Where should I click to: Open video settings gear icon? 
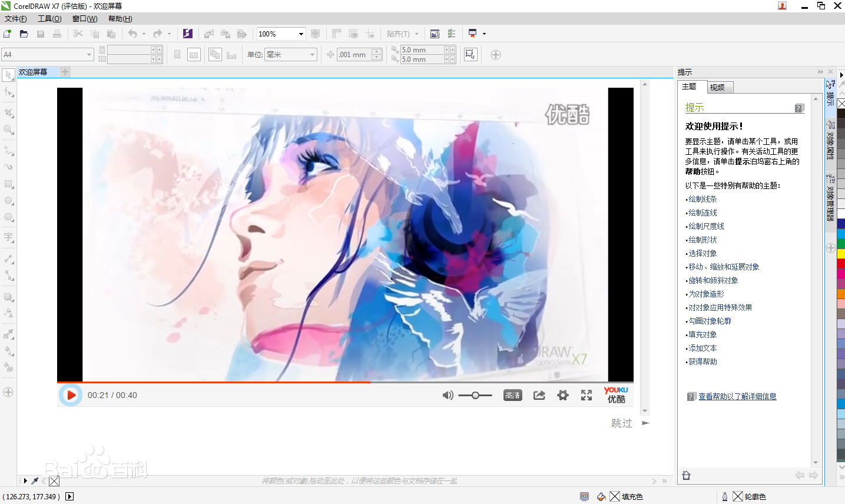point(563,395)
